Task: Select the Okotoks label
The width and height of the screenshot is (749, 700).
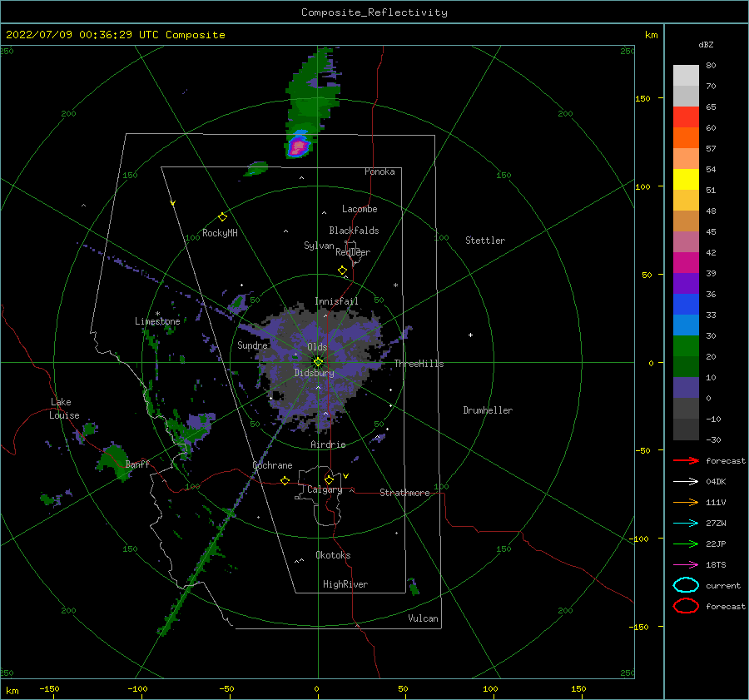Action: [x=333, y=555]
